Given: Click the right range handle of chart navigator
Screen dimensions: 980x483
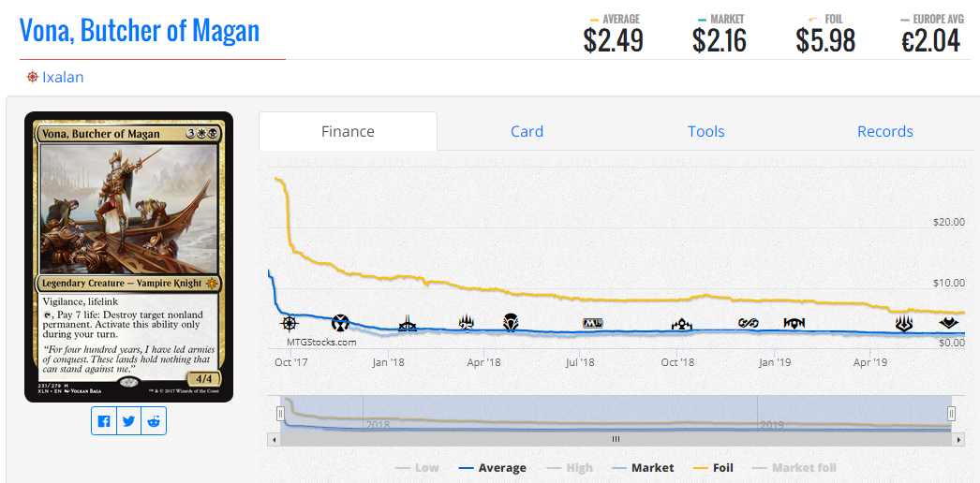Looking at the screenshot, I should (x=951, y=413).
